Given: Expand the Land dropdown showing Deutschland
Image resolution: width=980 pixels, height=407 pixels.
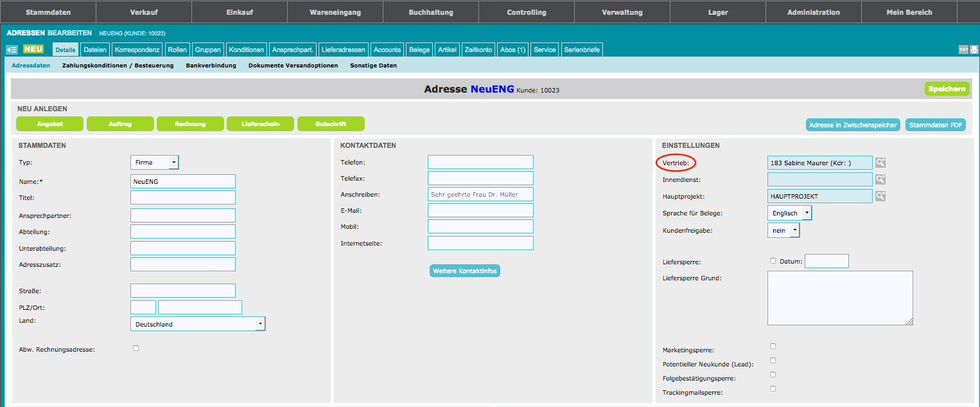Looking at the screenshot, I should [x=198, y=324].
